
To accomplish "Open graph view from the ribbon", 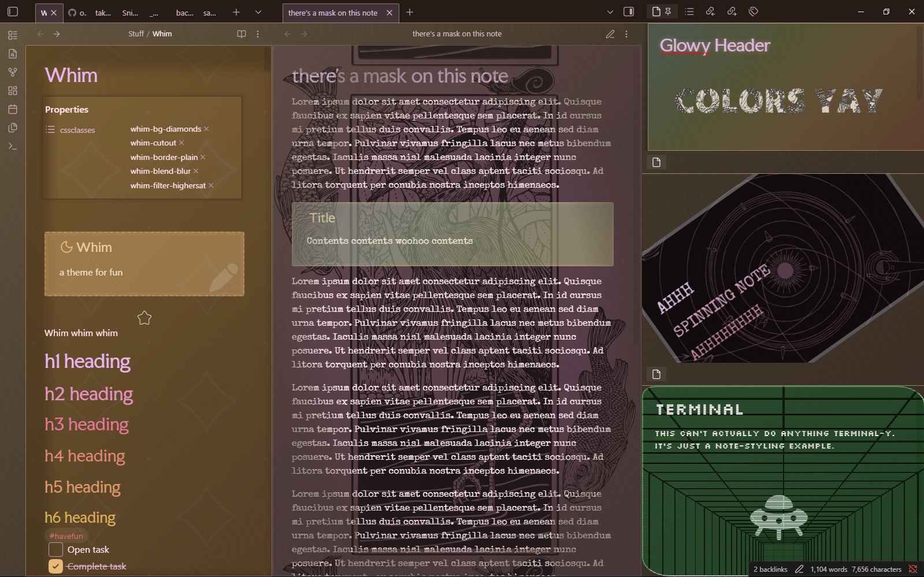I will click(x=13, y=72).
